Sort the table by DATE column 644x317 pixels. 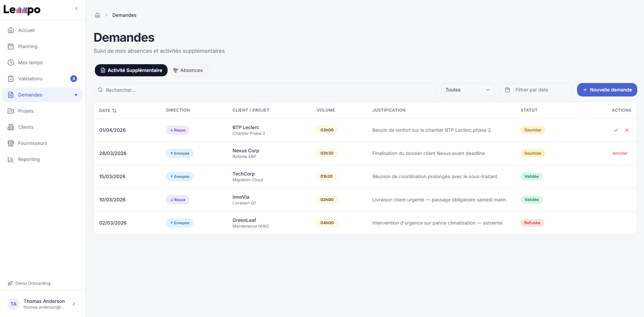[108, 110]
